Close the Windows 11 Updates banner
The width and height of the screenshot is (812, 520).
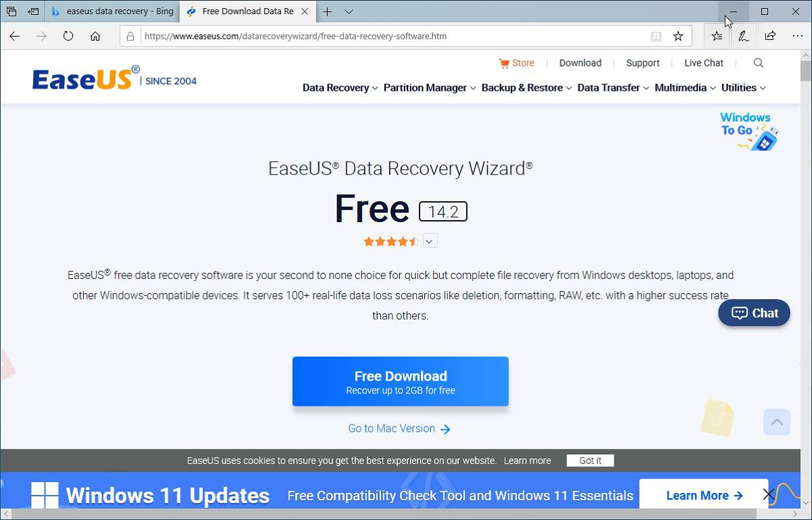tap(768, 494)
